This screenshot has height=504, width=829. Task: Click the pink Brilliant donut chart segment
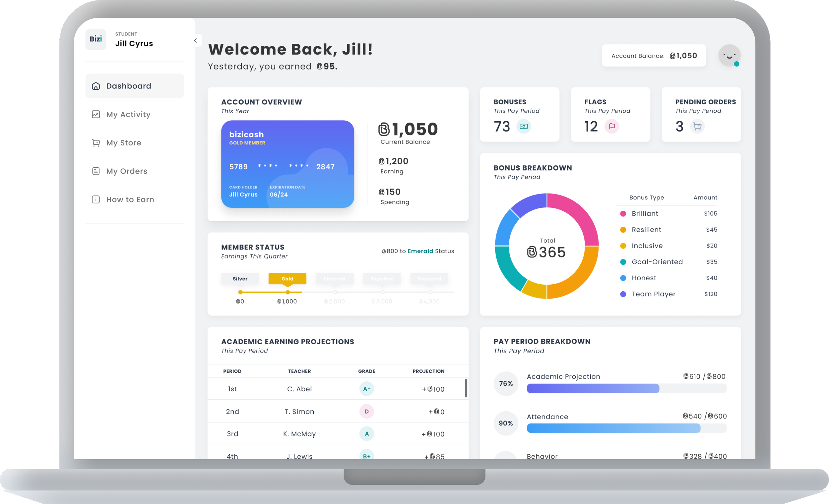pos(579,213)
